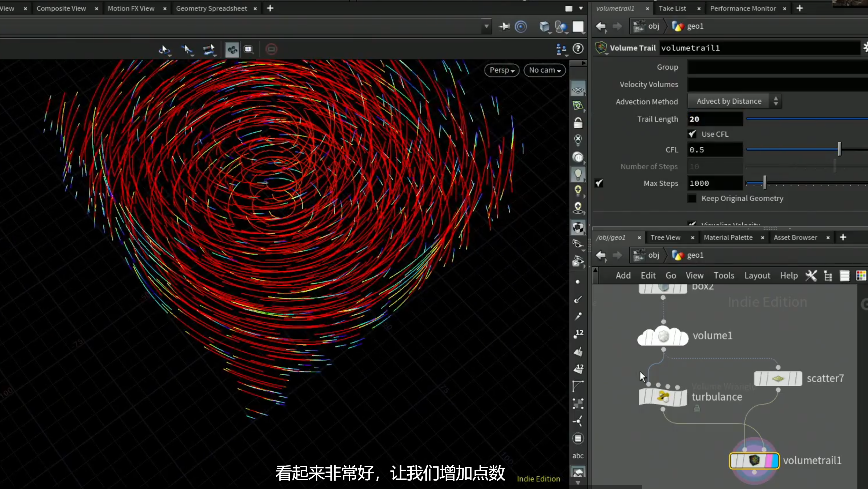Toggle the Max Steps enable checkbox
The image size is (868, 489).
(x=599, y=183)
